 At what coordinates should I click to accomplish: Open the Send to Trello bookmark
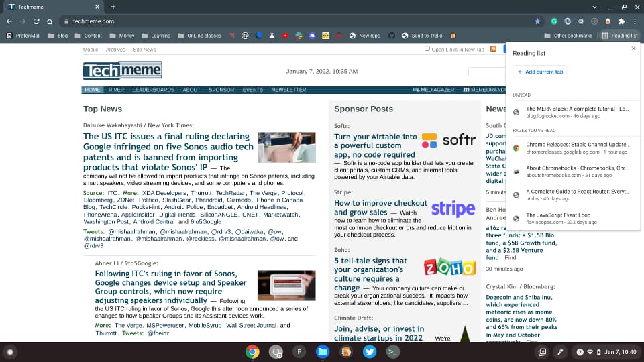[422, 36]
